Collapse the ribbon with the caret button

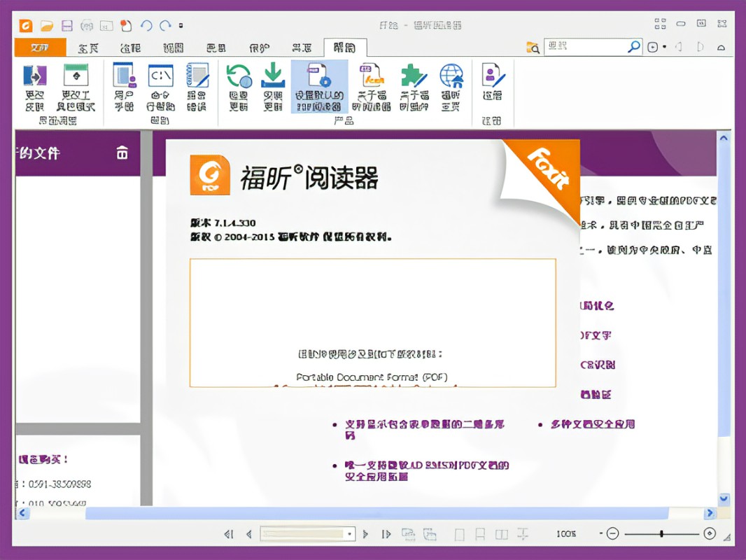[722, 47]
